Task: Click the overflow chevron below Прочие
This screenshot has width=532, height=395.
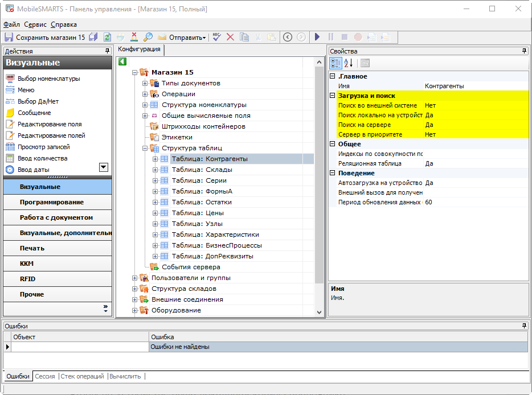Action: point(105,308)
